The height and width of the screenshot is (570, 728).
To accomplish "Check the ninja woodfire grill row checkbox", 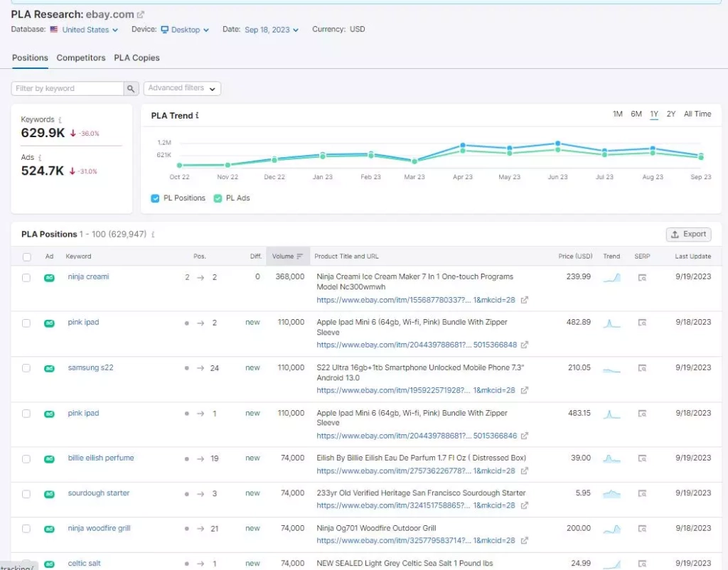I will coord(26,529).
